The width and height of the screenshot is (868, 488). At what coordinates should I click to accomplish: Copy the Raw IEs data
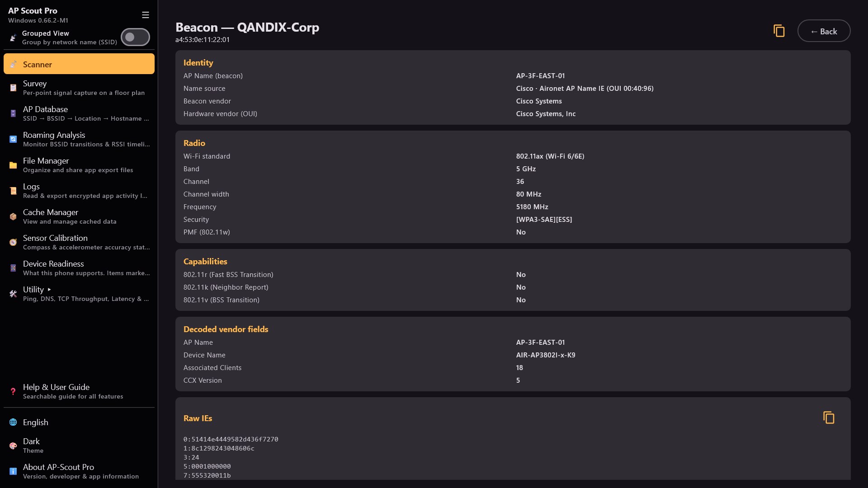[828, 418]
